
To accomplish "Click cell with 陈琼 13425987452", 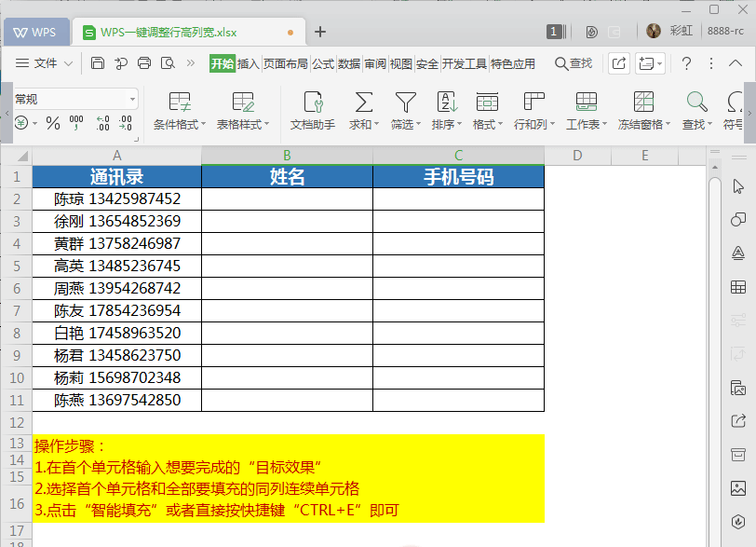I will coord(117,198).
